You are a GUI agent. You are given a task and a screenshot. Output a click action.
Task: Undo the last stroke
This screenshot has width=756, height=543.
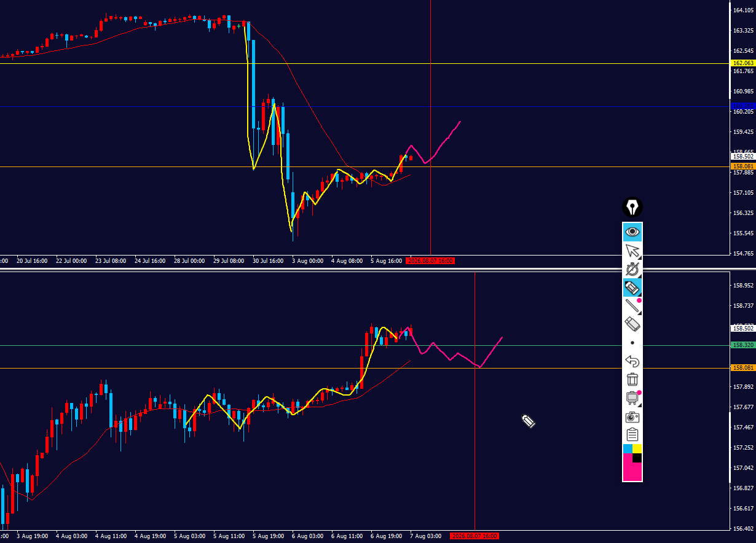click(632, 361)
